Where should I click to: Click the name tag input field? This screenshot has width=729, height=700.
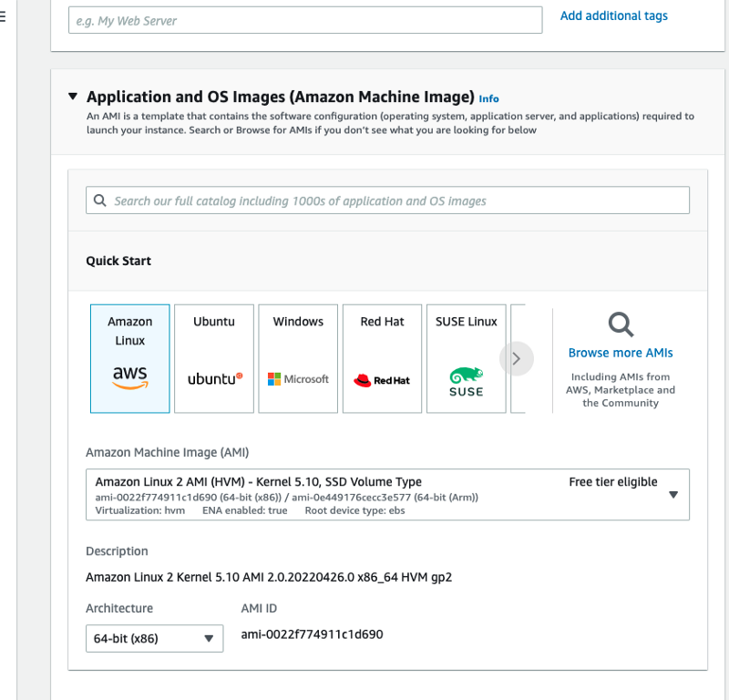[305, 20]
